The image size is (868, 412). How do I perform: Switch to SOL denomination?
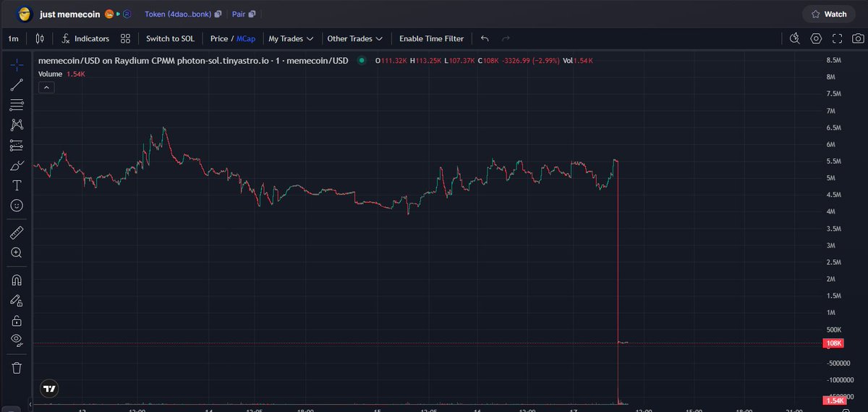[x=170, y=38]
